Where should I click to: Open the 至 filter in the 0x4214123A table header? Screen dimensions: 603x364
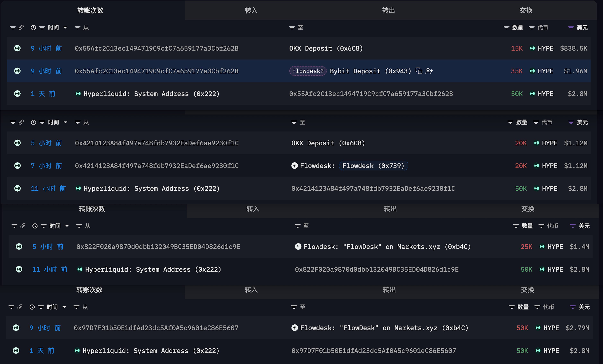point(294,122)
